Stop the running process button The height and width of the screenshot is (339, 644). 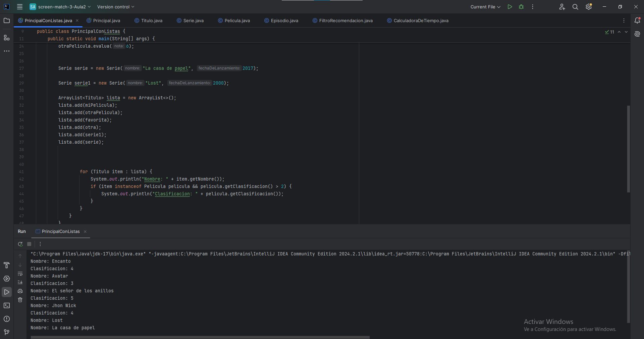[x=29, y=244]
